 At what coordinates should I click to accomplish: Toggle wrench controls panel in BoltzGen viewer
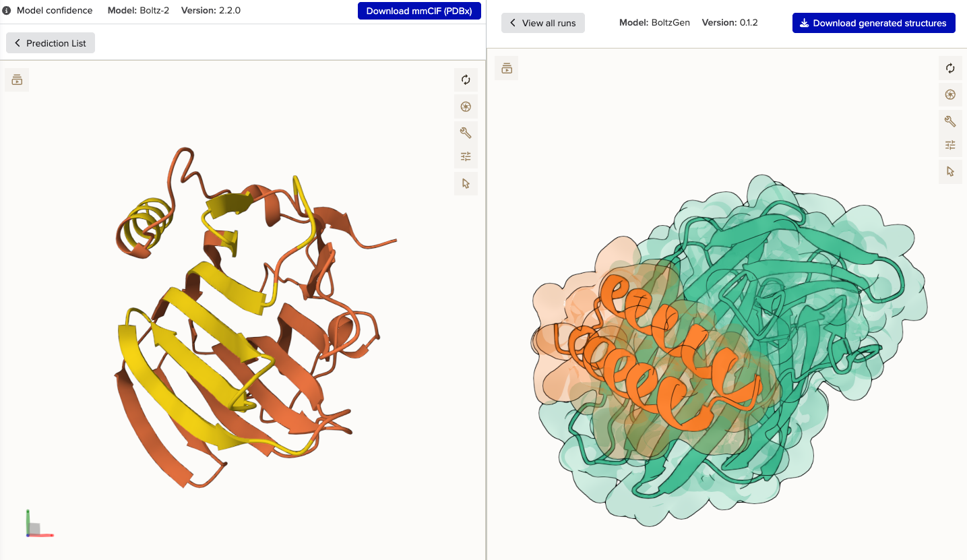950,121
